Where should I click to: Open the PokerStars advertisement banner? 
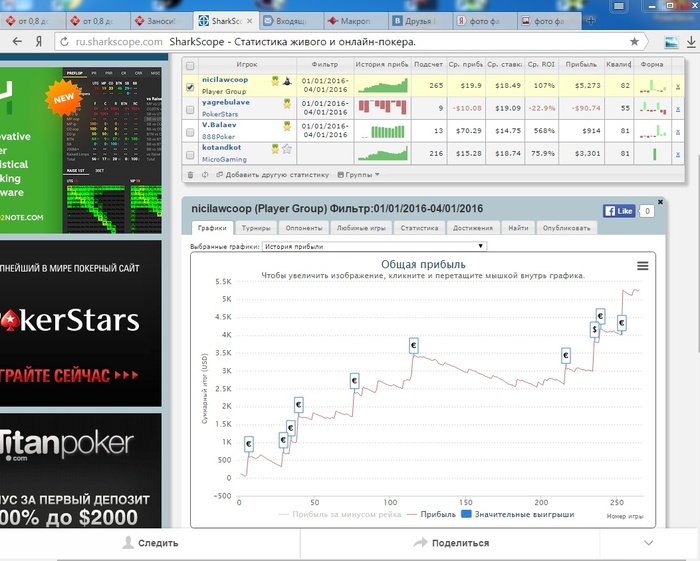(x=81, y=324)
